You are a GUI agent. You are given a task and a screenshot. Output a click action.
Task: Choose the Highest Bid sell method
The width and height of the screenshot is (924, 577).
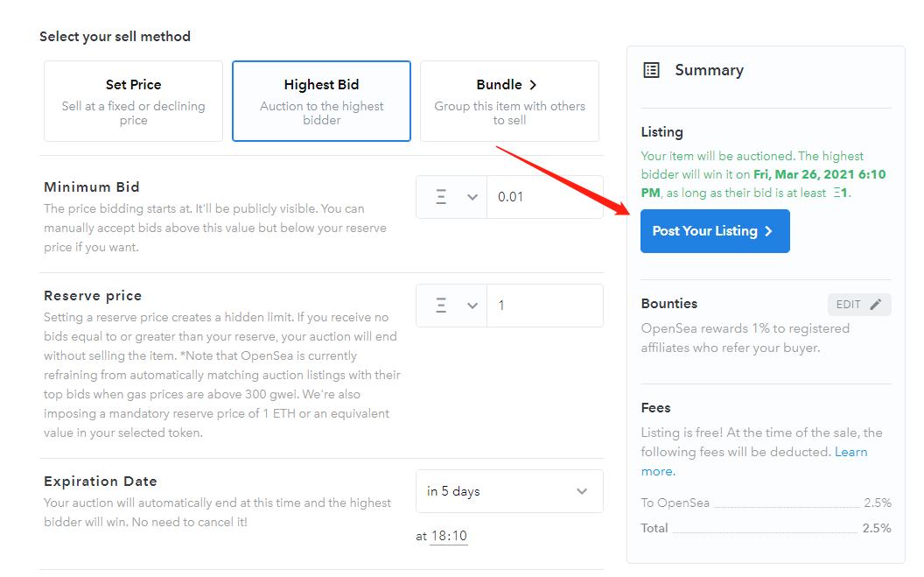click(321, 101)
